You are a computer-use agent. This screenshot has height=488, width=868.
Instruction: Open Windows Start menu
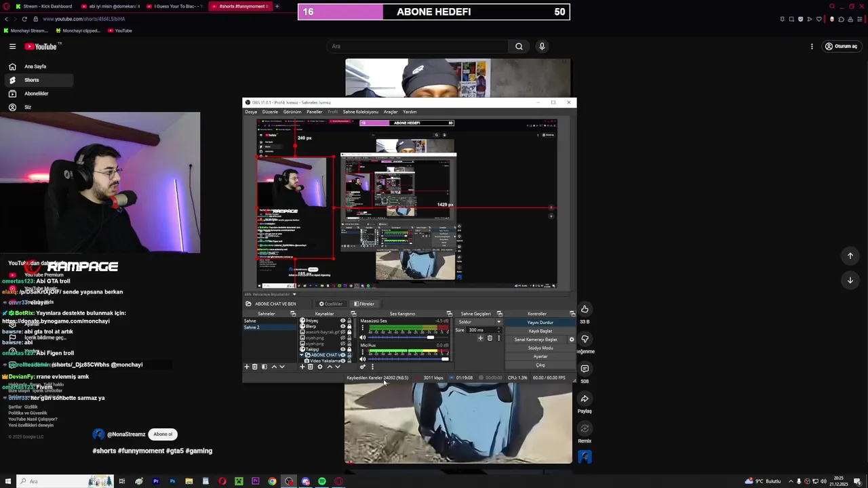pos(8,481)
